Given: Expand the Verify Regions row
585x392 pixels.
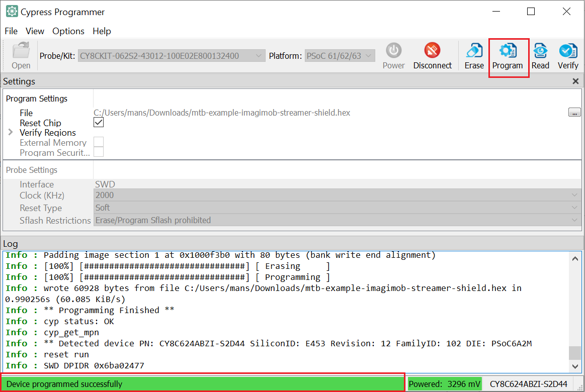Looking at the screenshot, I should [x=11, y=132].
